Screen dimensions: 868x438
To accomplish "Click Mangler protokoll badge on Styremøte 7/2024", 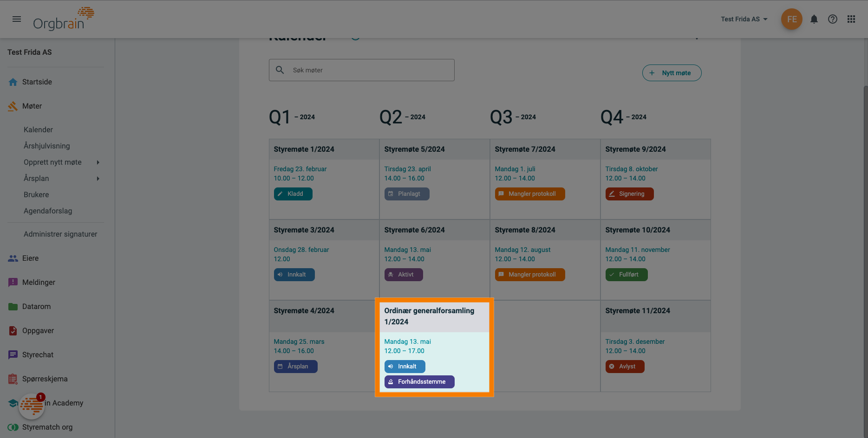I will 530,194.
